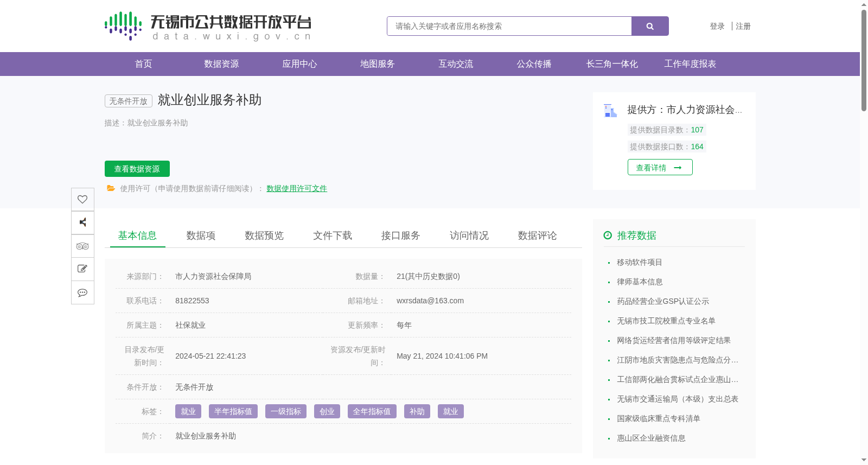Screen dimensions: 868x465
Task: Click the 无条件开放 badge beside title
Action: (129, 101)
